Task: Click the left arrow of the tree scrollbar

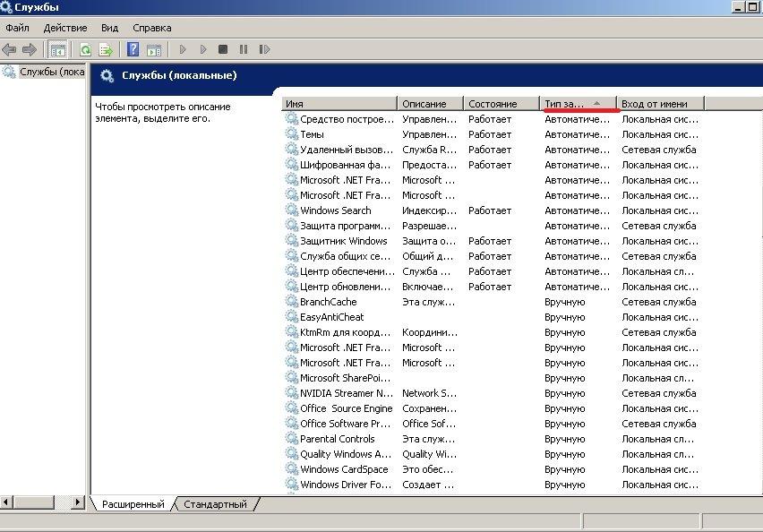Action: pos(6,502)
